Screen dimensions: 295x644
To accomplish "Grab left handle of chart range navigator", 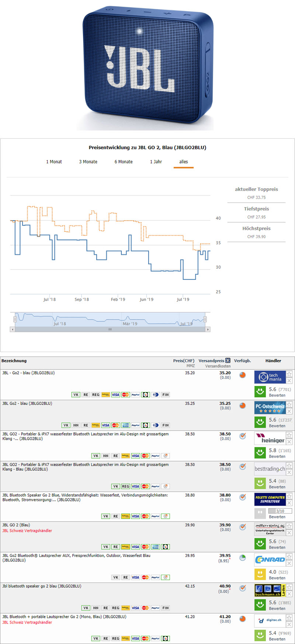I will 15,319.
